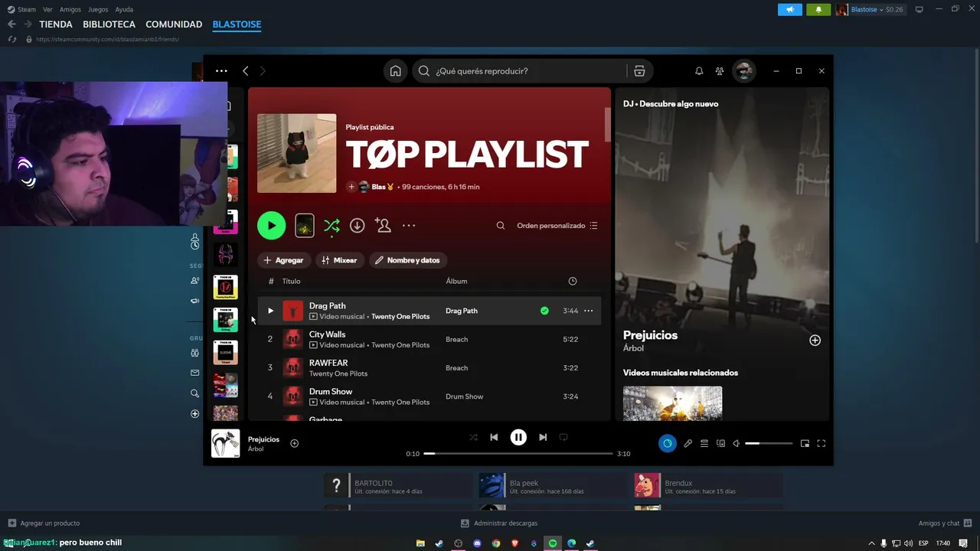The width and height of the screenshot is (980, 551).
Task: Click the Mixear button
Action: click(339, 260)
